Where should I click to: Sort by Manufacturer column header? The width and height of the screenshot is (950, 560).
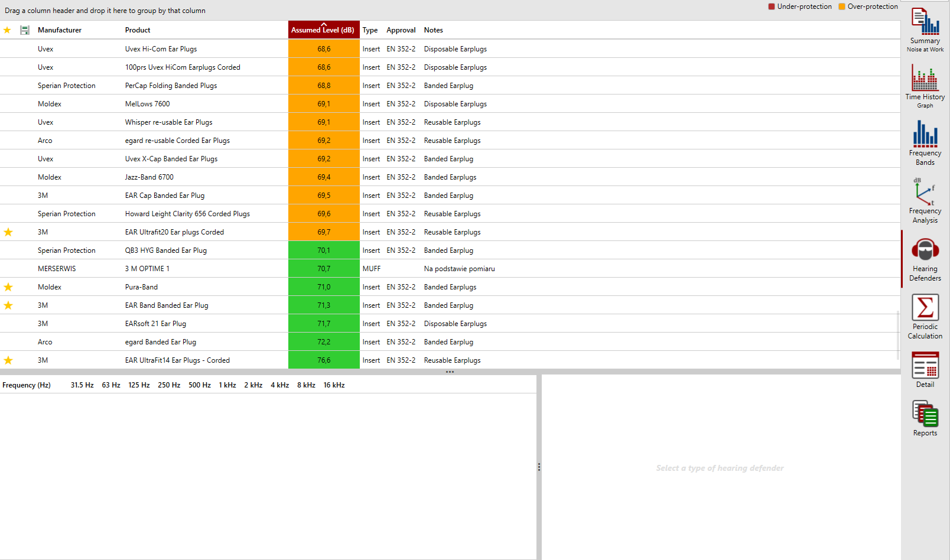(x=60, y=30)
